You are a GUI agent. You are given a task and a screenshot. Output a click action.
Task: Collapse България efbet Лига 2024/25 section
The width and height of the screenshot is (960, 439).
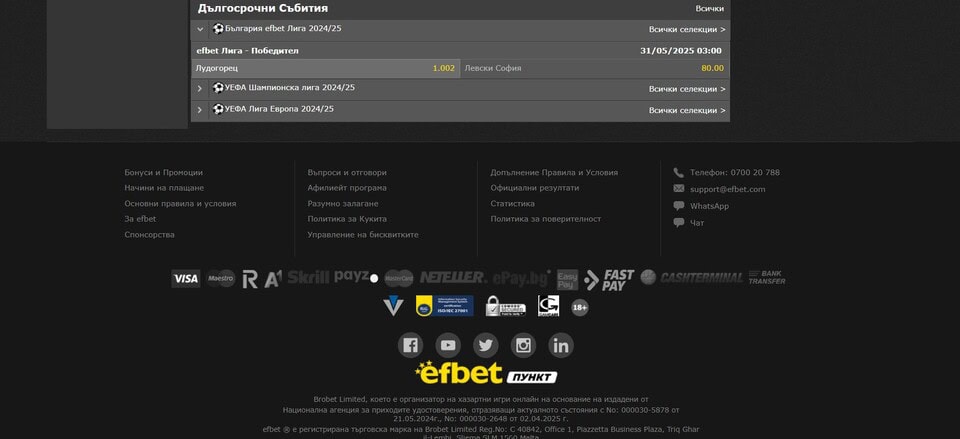pyautogui.click(x=200, y=29)
